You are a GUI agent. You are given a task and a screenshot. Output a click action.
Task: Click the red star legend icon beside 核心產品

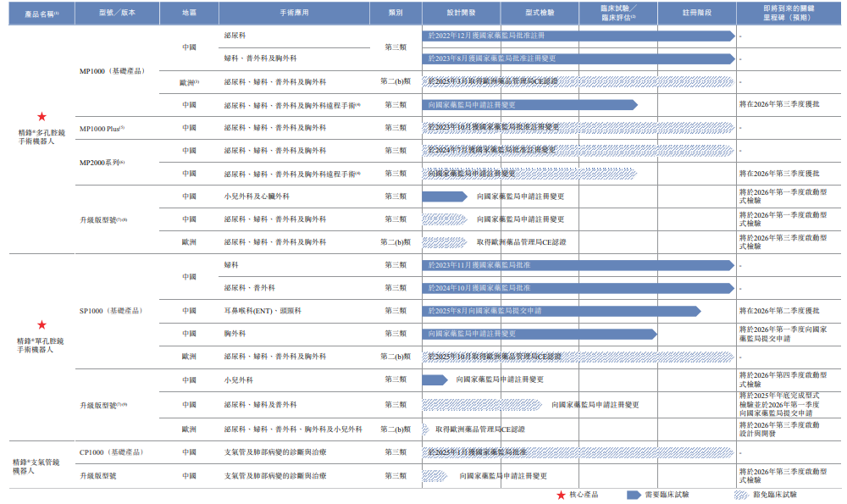coord(561,495)
